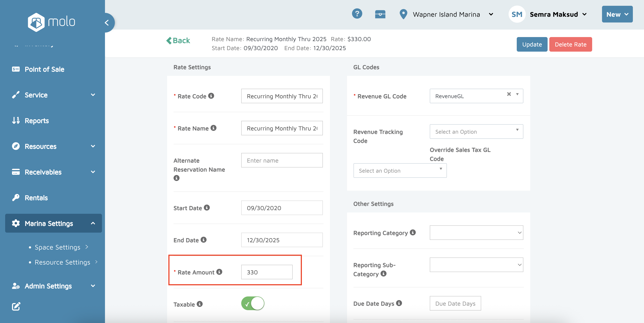Open Space Settings submenu item
Viewport: 644px width, 323px height.
pyautogui.click(x=57, y=247)
